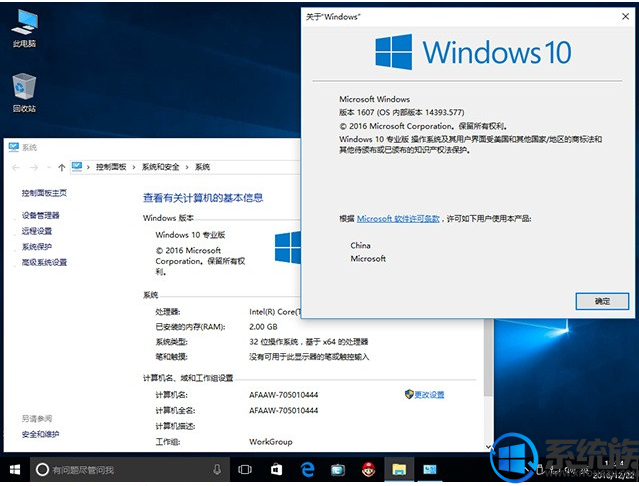Select Windows 10 Professional edition text
The image size is (639, 486).
click(x=190, y=235)
